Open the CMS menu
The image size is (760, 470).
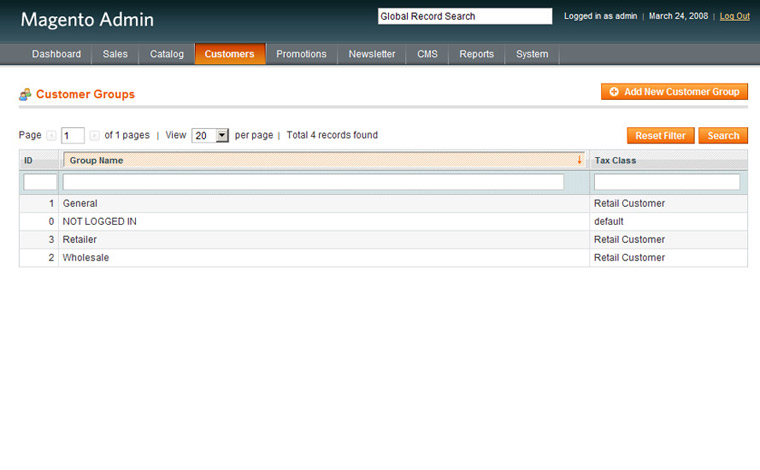coord(427,54)
